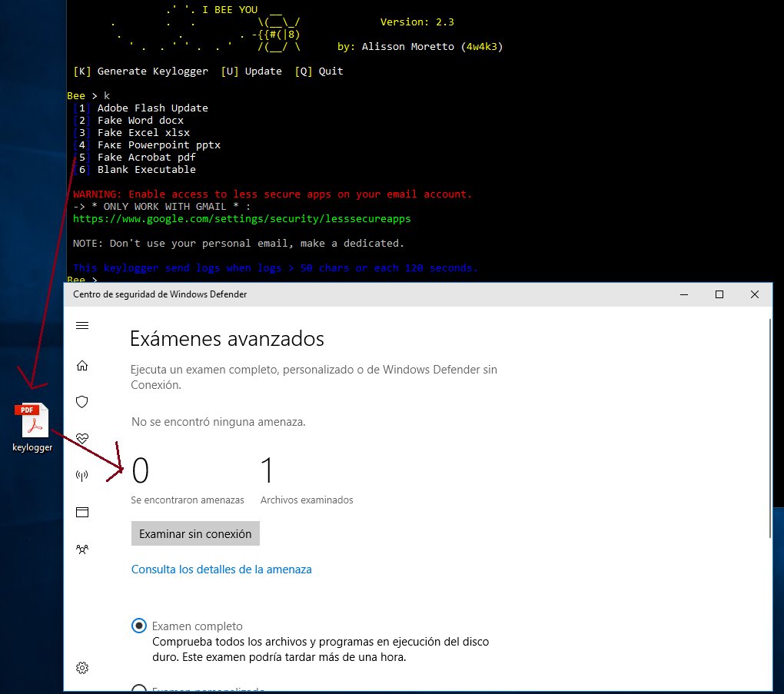Click 'Se encontraron amenazas' label
The image size is (784, 694).
[188, 500]
